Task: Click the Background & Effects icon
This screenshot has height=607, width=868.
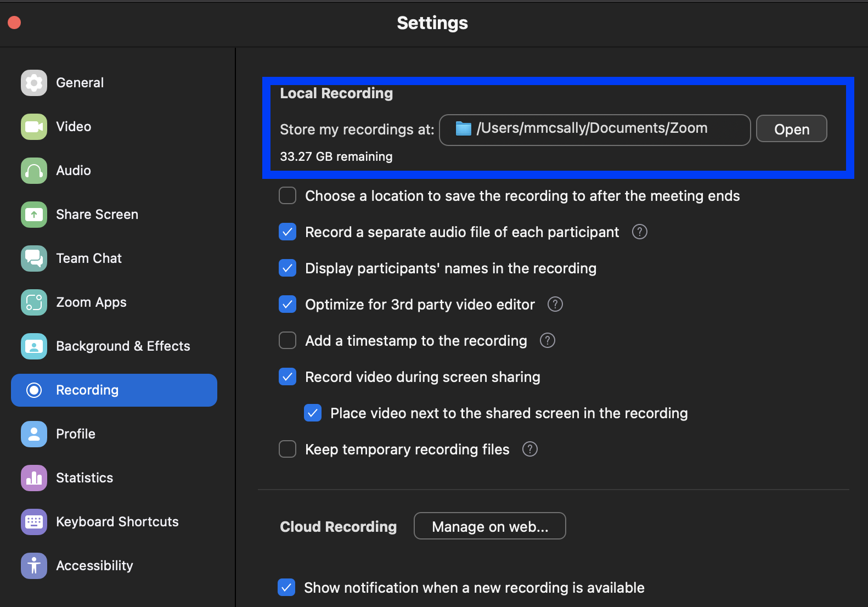Action: pos(34,346)
